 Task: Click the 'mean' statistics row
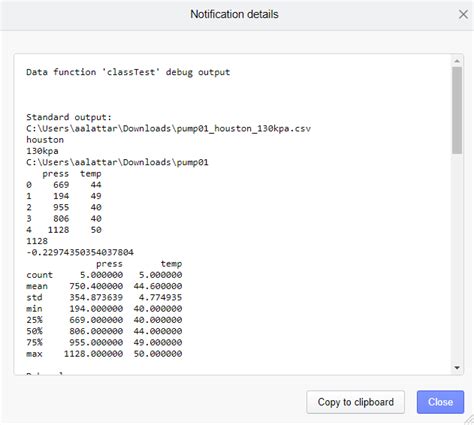[104, 286]
